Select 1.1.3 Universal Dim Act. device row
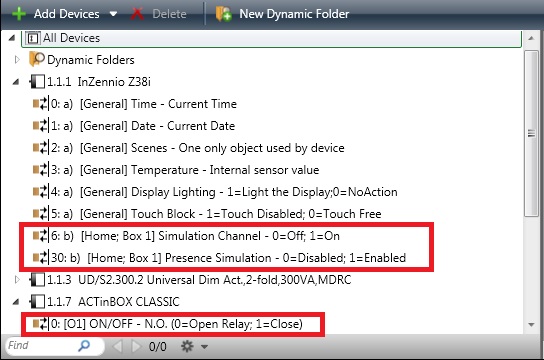The height and width of the screenshot is (360, 544). 199,280
